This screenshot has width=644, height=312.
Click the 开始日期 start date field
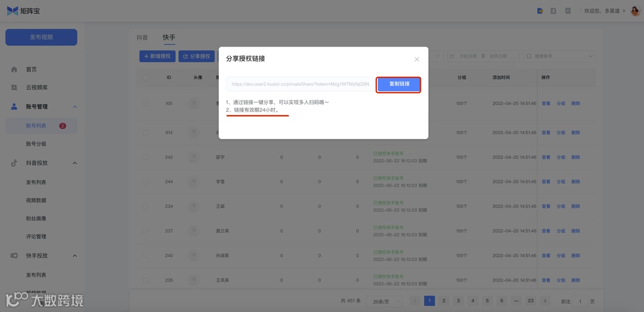click(x=468, y=56)
